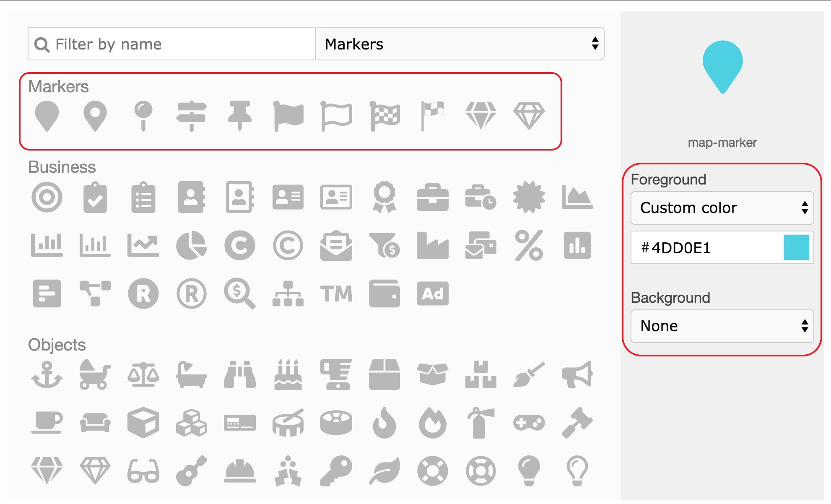
Task: Choose the pie chart business icon
Action: [191, 245]
